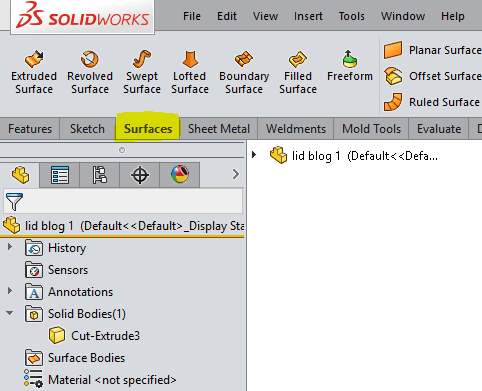The image size is (482, 391).
Task: Choose the Ruled Surface tool
Action: click(x=431, y=102)
